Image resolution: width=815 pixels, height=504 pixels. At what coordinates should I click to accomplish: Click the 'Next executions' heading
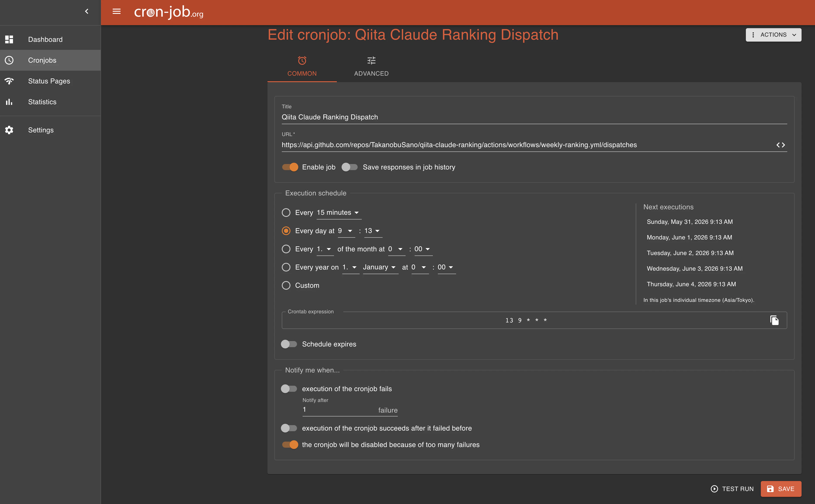668,207
